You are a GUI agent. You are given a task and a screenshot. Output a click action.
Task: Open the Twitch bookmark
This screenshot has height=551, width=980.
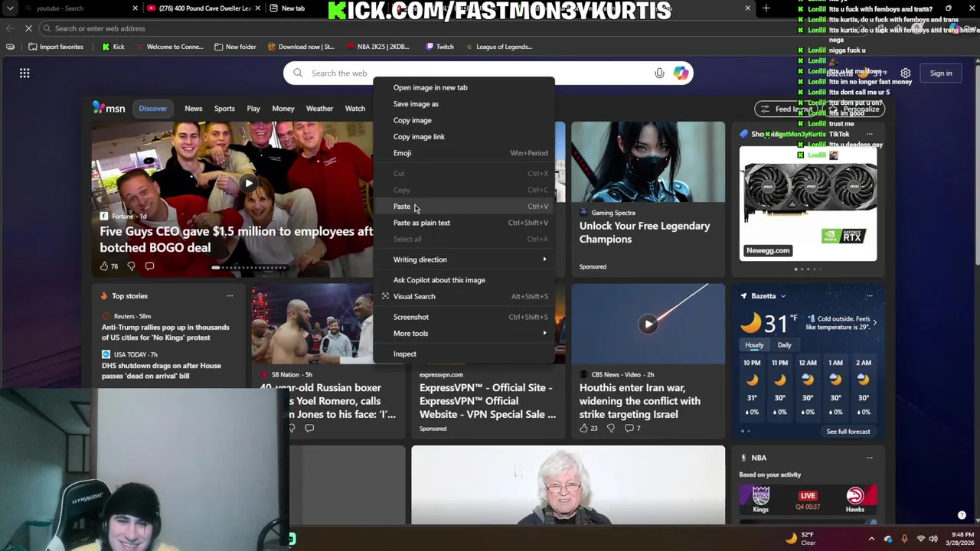[439, 47]
